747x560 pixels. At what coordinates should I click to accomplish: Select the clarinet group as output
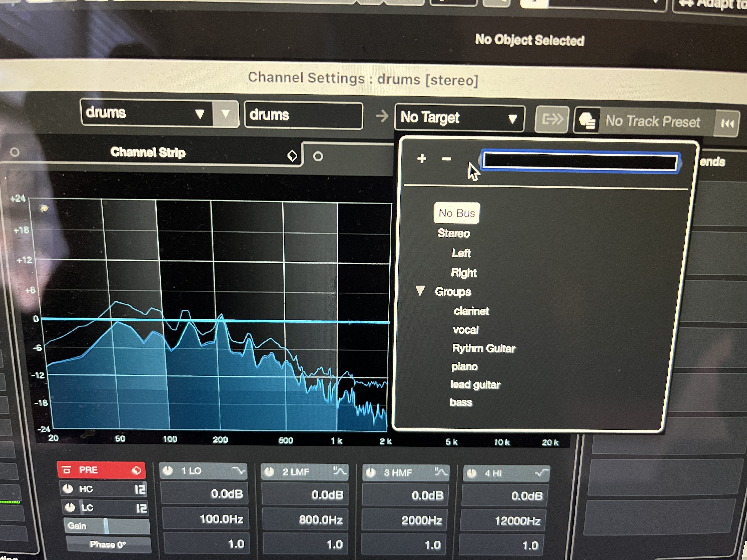pyautogui.click(x=471, y=311)
